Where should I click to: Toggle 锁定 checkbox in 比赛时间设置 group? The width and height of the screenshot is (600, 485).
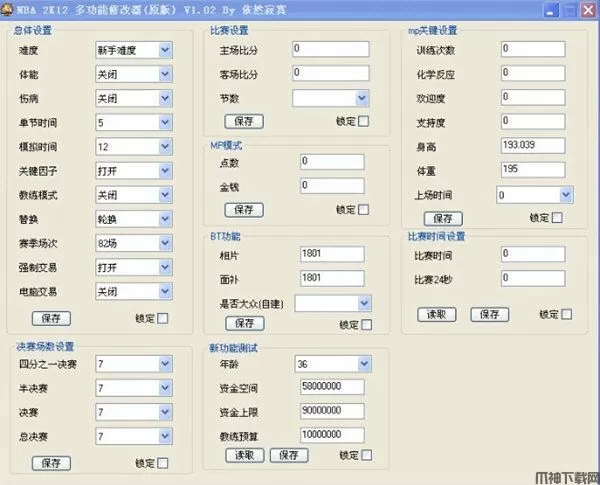pos(567,314)
